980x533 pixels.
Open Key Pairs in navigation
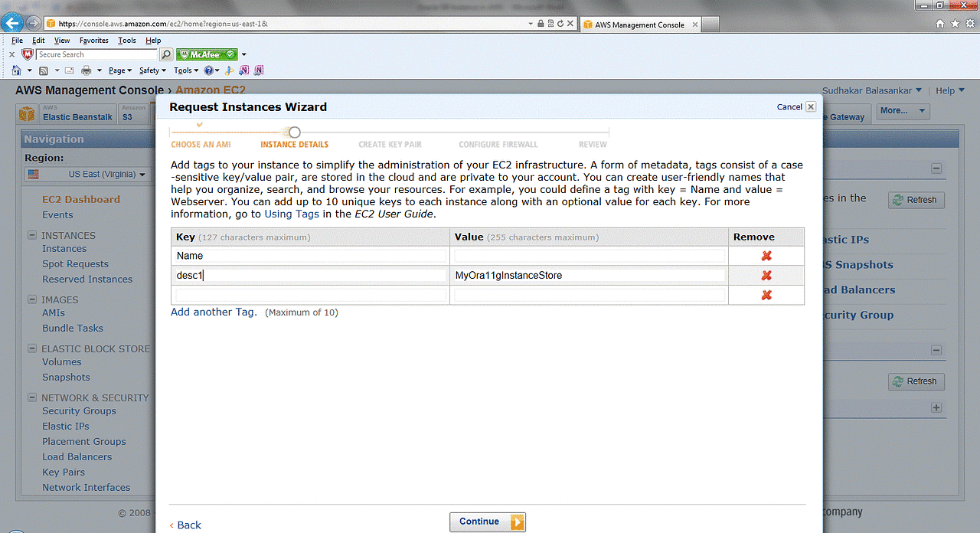[x=64, y=472]
